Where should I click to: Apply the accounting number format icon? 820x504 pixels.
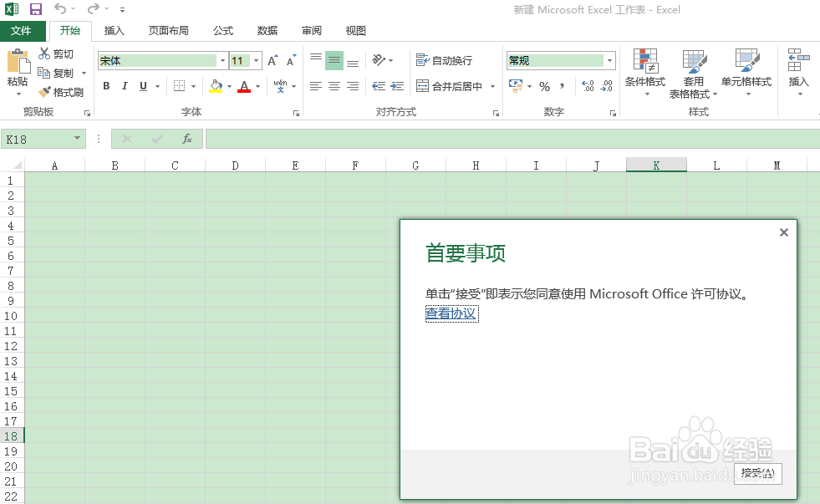516,86
